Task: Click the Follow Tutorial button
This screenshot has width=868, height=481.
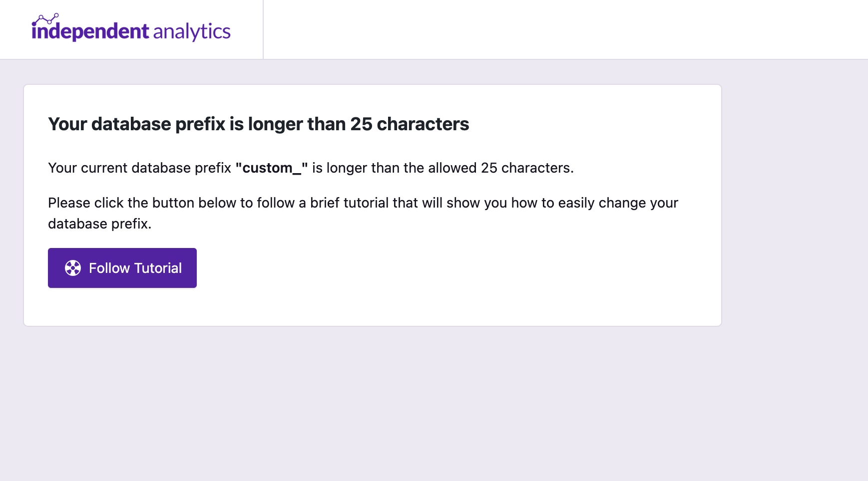Action: [x=122, y=268]
